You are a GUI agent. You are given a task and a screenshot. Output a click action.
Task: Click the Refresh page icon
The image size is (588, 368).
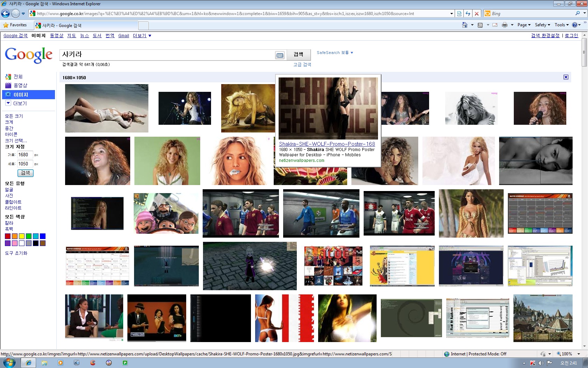468,14
